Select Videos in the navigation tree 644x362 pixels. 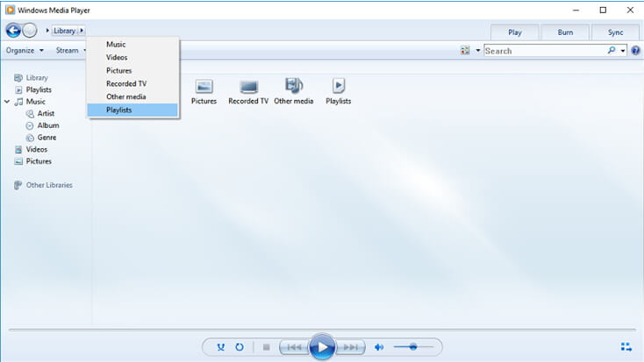[x=37, y=149]
